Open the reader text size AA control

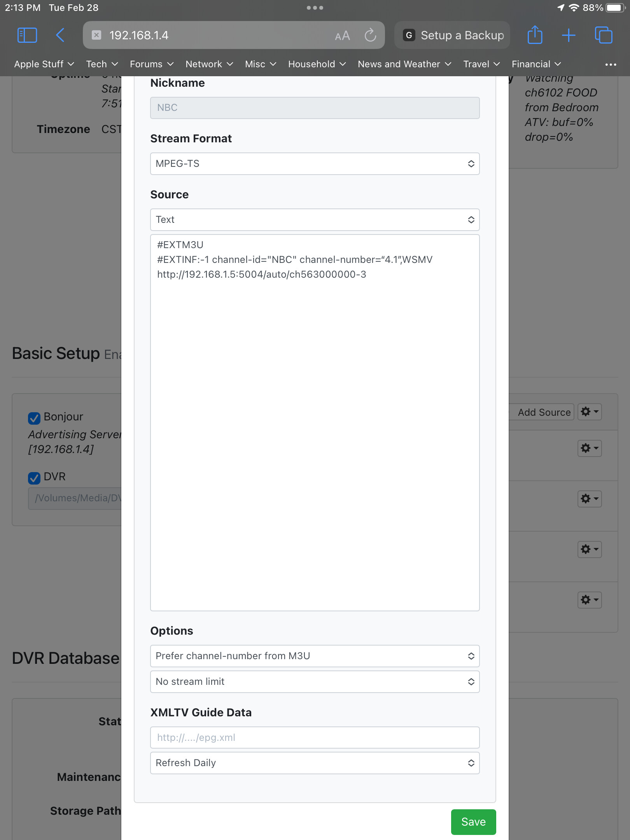click(342, 36)
